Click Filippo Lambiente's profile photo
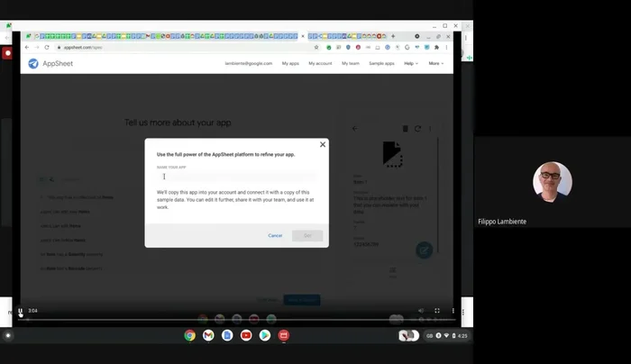 [552, 181]
